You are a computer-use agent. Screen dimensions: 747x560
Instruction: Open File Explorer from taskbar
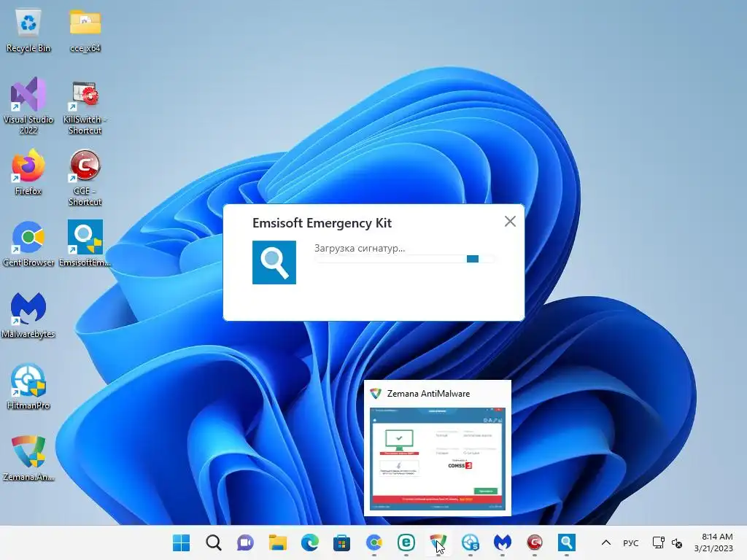[x=278, y=542]
